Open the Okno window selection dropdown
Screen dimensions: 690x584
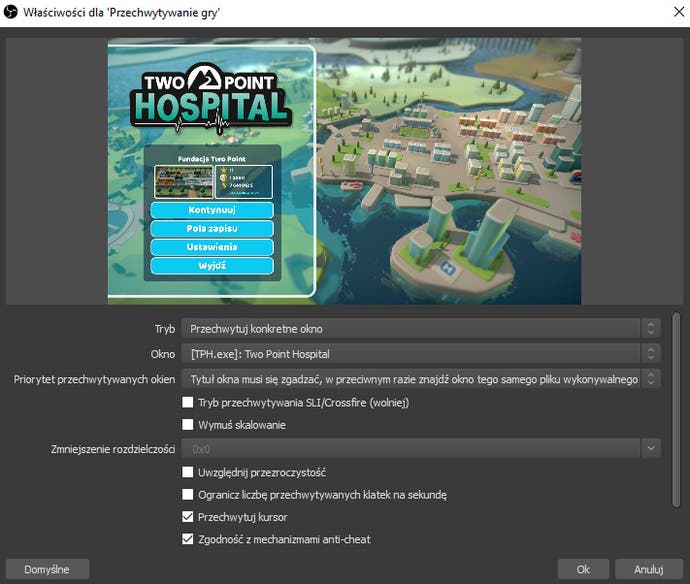pyautogui.click(x=421, y=353)
